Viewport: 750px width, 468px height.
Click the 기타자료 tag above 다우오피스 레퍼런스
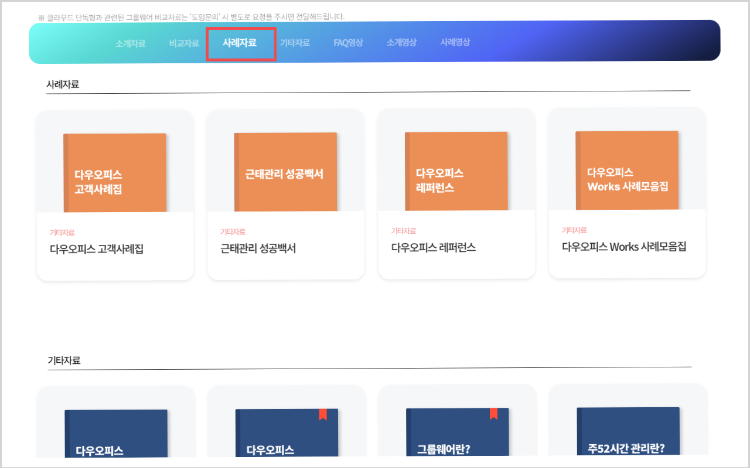click(403, 231)
